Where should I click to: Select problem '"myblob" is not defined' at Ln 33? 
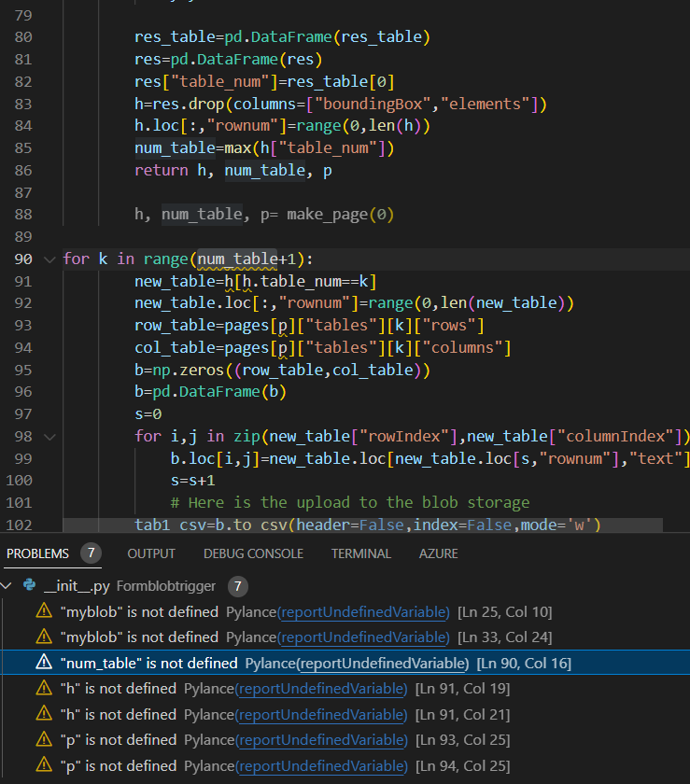(x=139, y=637)
